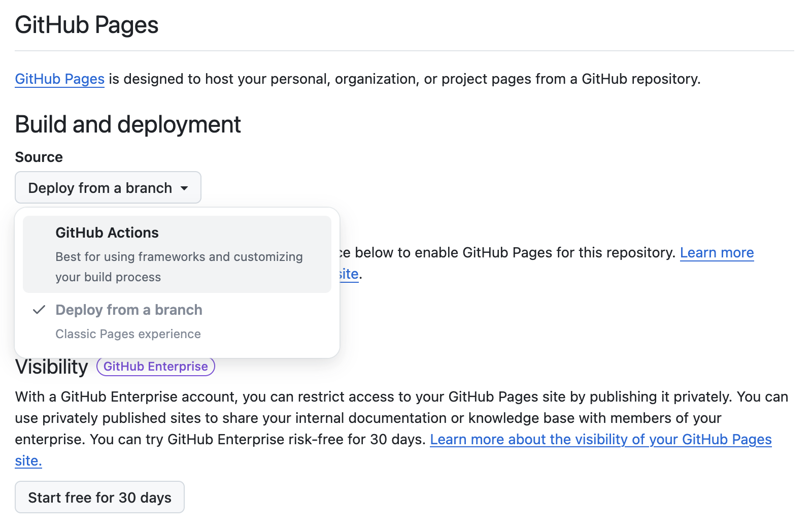812x528 pixels.
Task: Select Deploy from a branch in the menu
Action: click(128, 310)
